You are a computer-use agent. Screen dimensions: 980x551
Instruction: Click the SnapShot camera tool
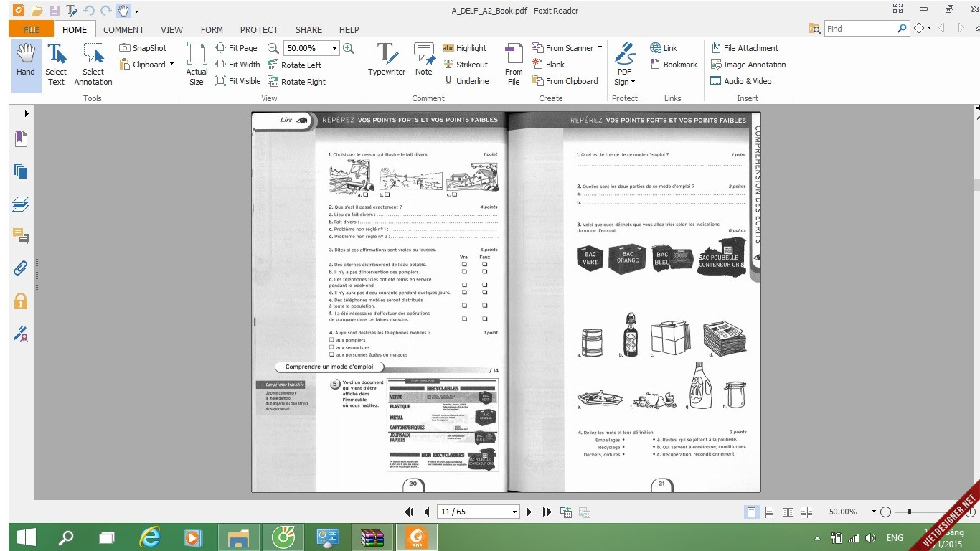click(x=143, y=48)
